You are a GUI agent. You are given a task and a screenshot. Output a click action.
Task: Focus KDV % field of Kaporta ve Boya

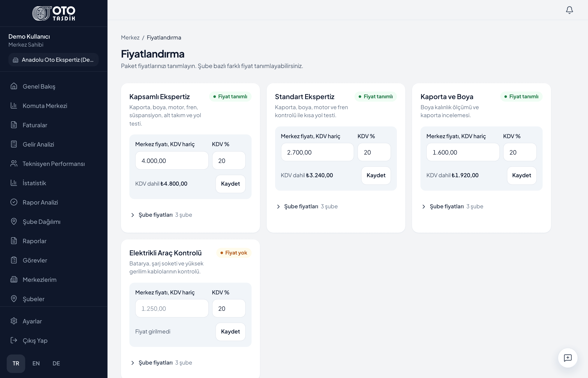[x=520, y=152]
